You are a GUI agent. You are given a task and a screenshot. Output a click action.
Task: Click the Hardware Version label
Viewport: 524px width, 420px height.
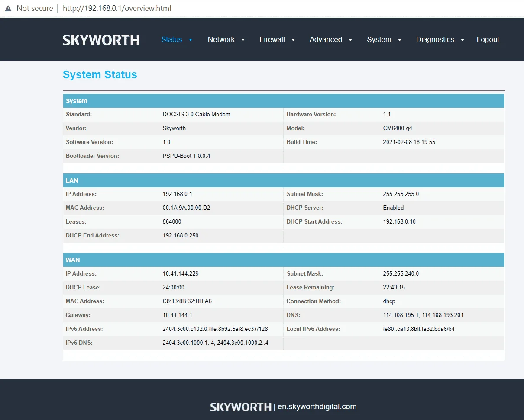click(311, 115)
